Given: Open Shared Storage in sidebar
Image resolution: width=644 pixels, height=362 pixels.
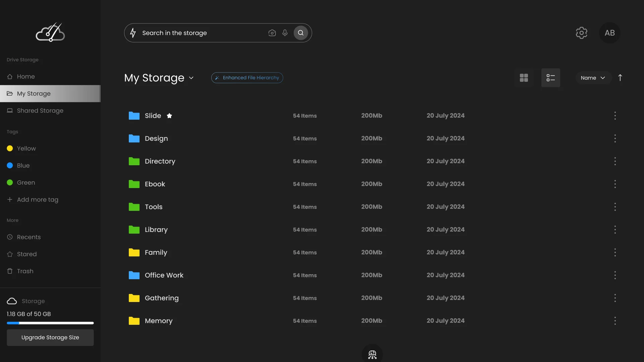Looking at the screenshot, I should (50, 111).
